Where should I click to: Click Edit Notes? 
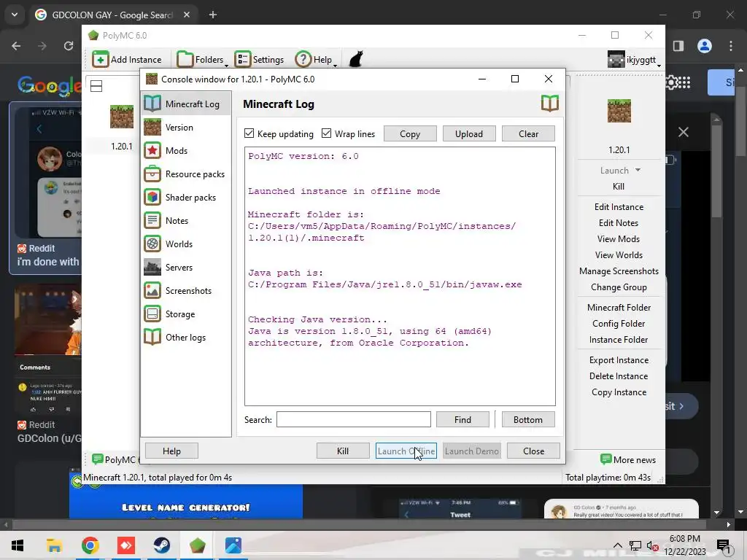619,223
